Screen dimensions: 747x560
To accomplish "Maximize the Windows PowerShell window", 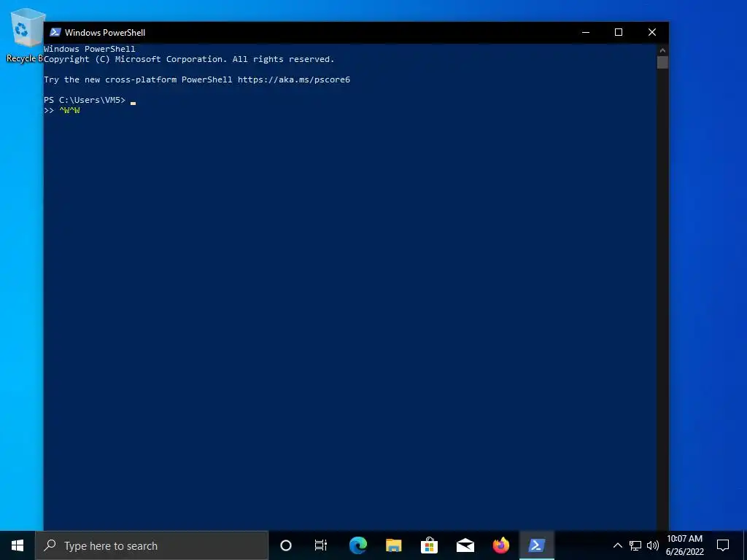I will 619,32.
